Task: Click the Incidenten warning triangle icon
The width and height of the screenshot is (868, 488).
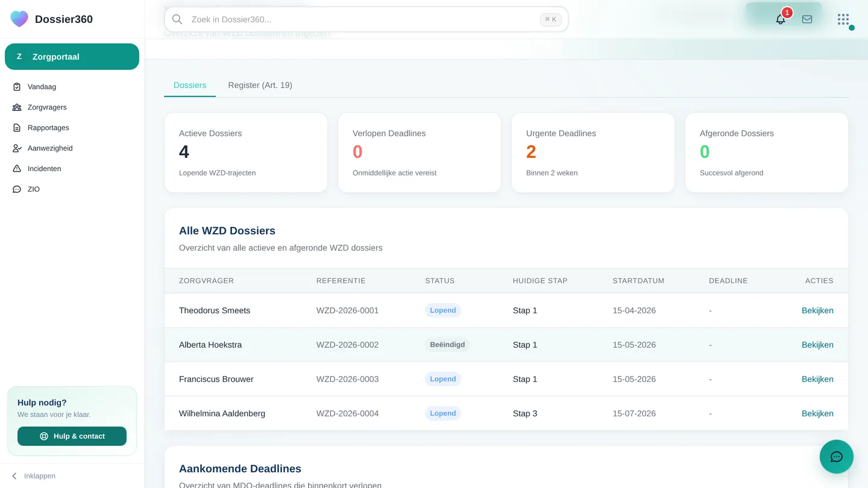Action: [x=17, y=169]
